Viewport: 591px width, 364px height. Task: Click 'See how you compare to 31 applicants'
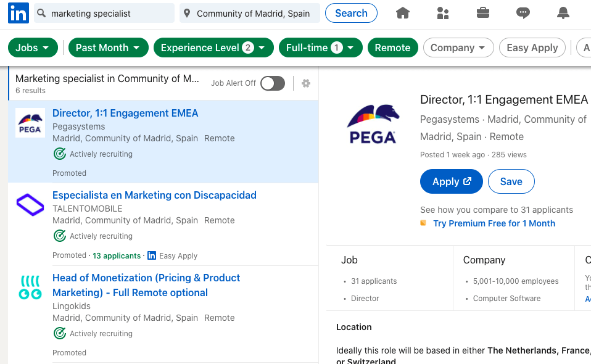coord(497,210)
